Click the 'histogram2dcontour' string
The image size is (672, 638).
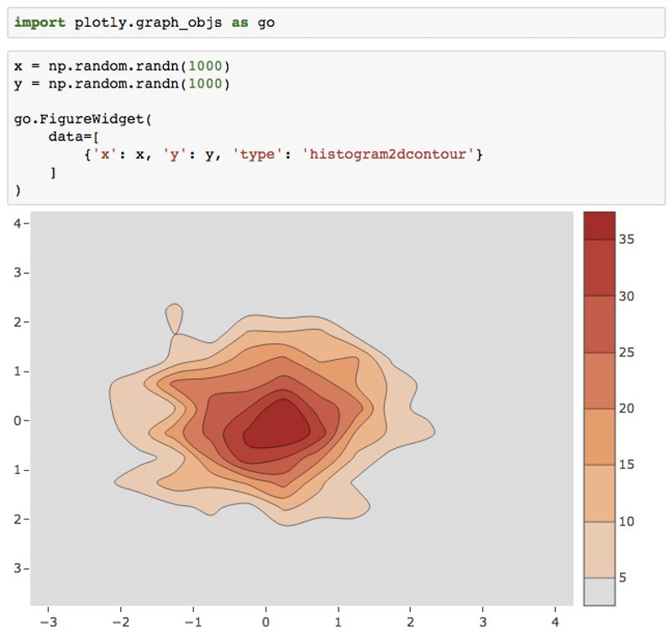pos(388,155)
